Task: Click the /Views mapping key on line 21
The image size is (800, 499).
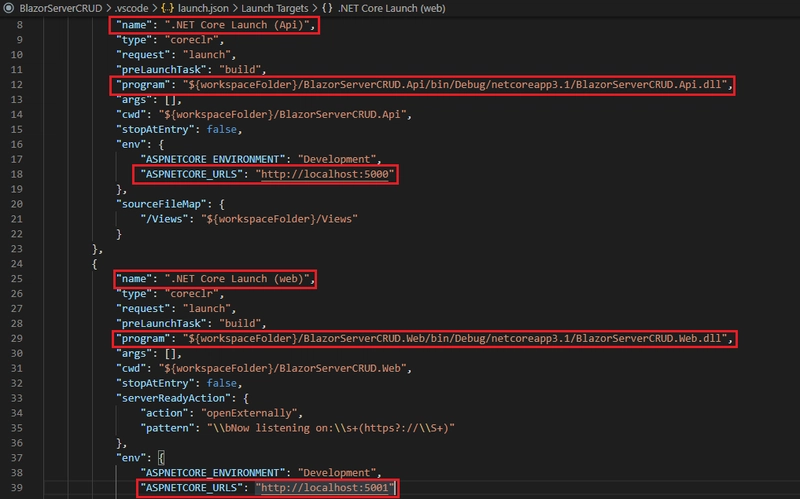Action: 164,219
